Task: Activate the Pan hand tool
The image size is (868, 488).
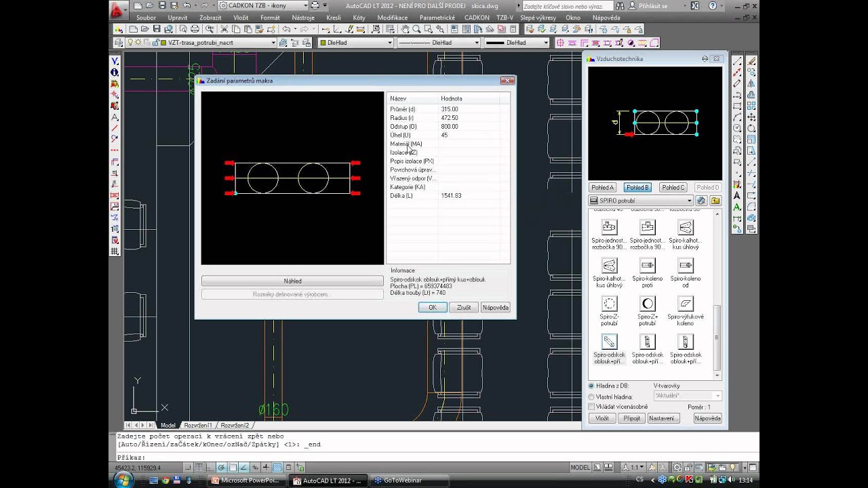Action: point(405,29)
